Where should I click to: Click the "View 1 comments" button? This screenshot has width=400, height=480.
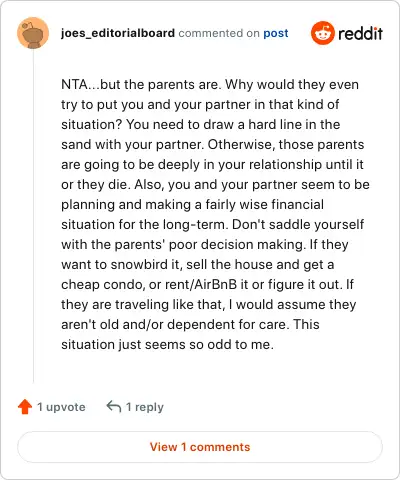pyautogui.click(x=200, y=447)
